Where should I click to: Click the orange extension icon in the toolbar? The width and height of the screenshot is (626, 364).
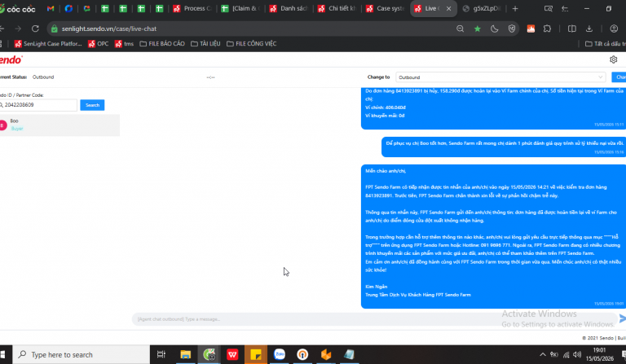[x=531, y=29]
